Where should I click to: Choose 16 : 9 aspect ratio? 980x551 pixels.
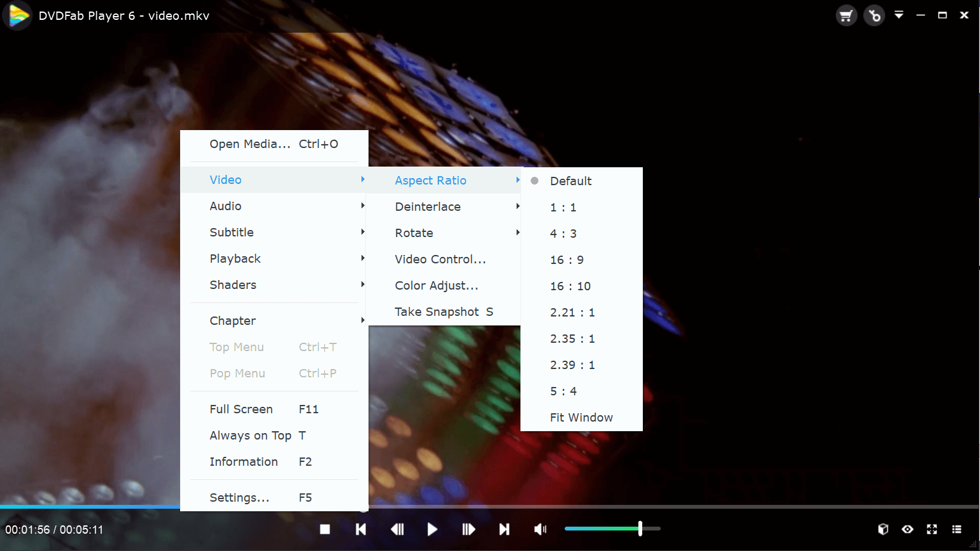click(567, 260)
